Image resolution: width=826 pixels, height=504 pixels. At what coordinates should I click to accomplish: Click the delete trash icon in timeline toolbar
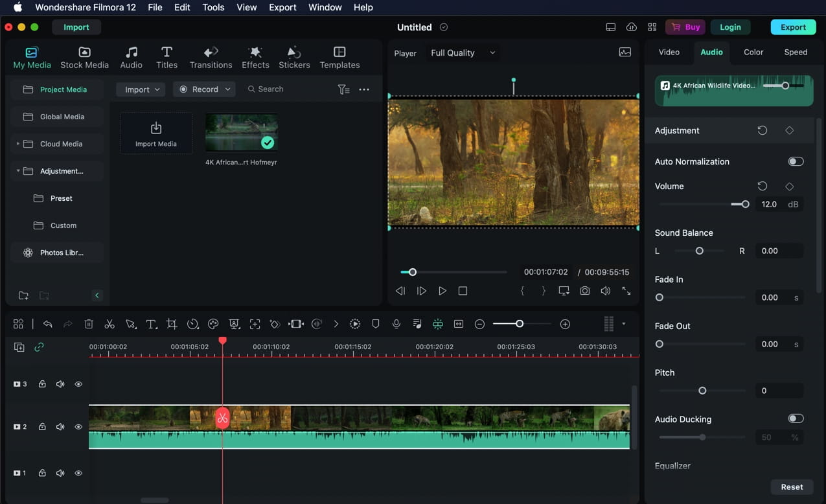pyautogui.click(x=89, y=324)
